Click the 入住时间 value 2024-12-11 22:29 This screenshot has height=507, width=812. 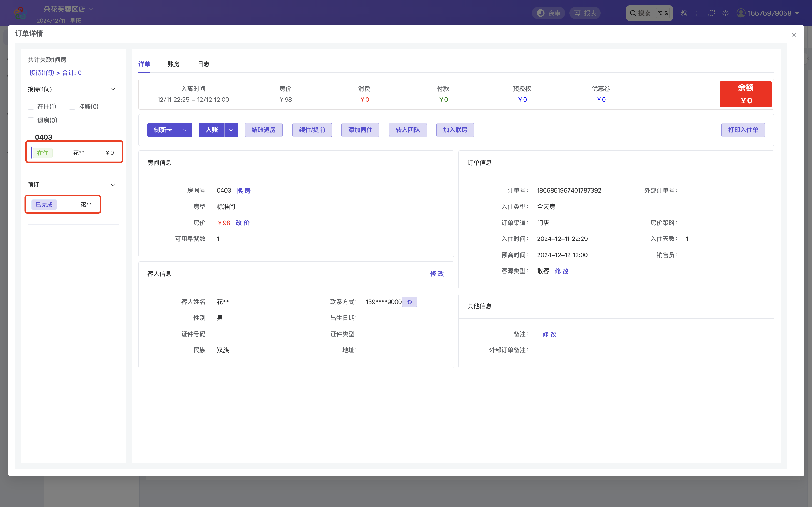562,239
